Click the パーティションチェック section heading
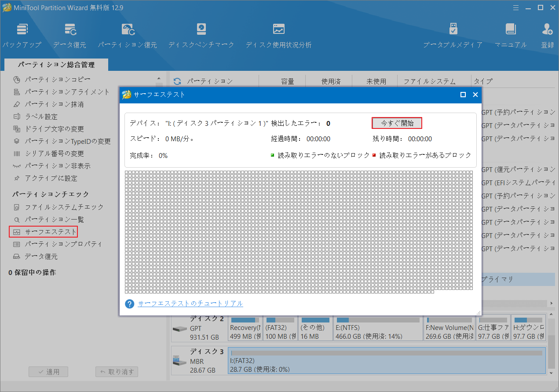 click(x=51, y=194)
